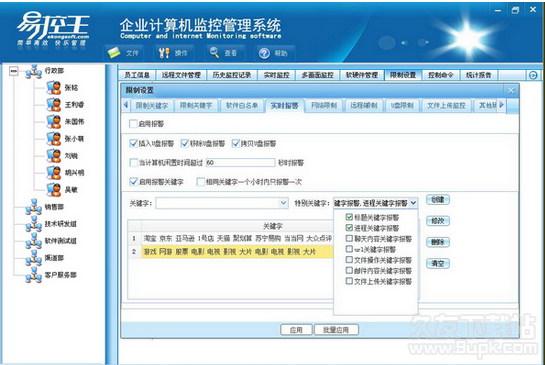The height and width of the screenshot is (365, 545).
Task: Uncheck 插入U盘报警
Action: 133,143
